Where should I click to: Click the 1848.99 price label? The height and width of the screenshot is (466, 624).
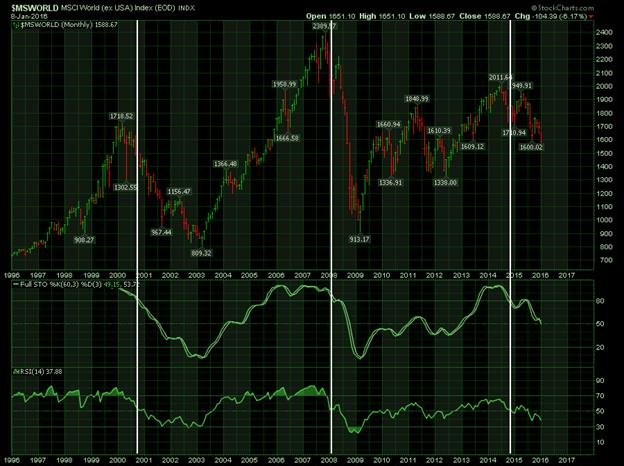point(417,99)
